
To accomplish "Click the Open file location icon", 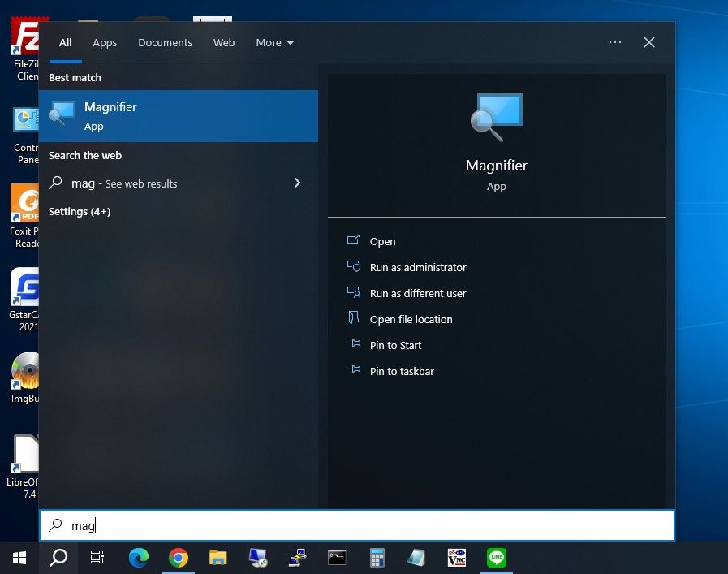I will pos(353,317).
